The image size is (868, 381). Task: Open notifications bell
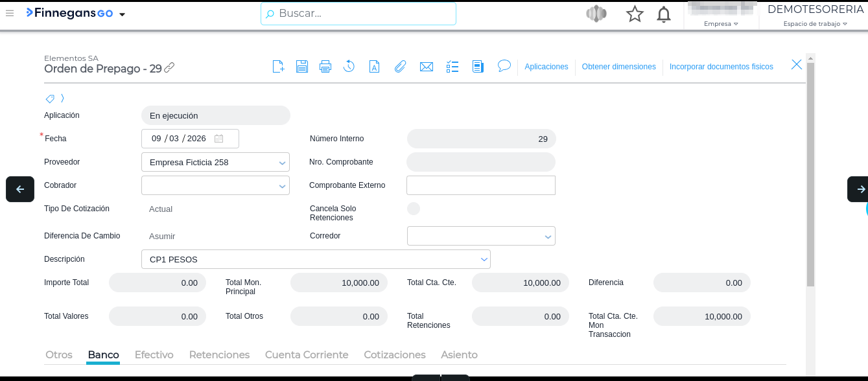[x=664, y=14]
